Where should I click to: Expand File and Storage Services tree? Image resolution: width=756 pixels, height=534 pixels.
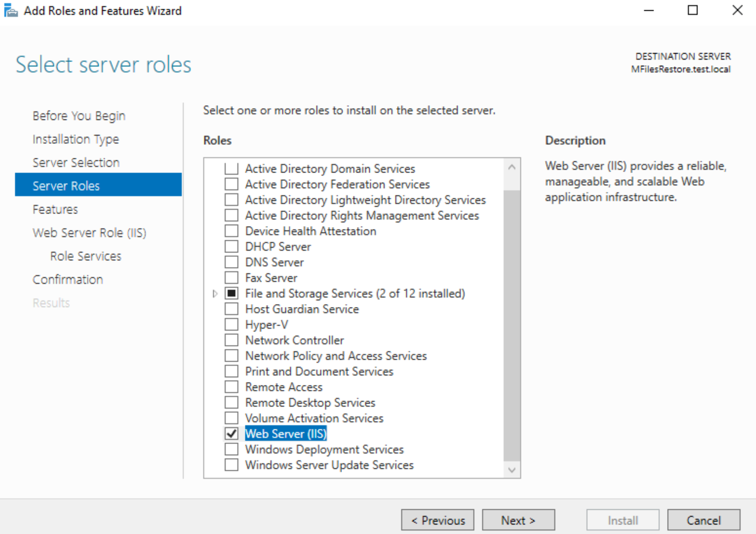pos(215,294)
